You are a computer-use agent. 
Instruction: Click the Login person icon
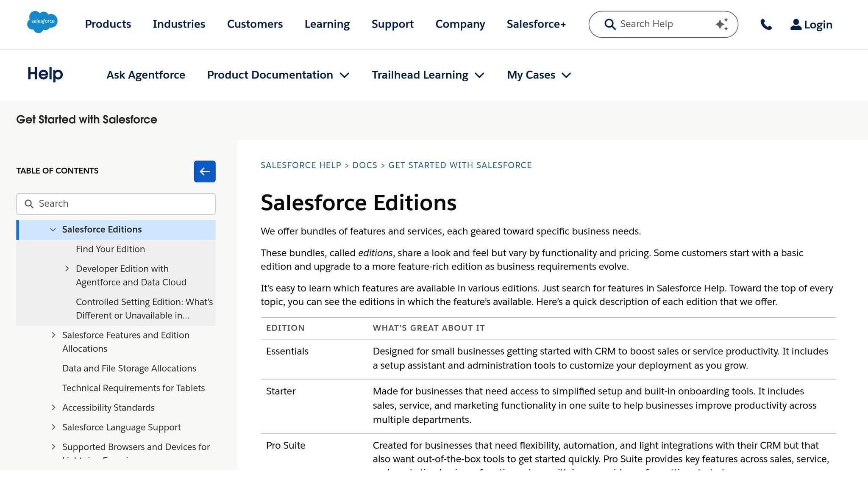tap(796, 24)
